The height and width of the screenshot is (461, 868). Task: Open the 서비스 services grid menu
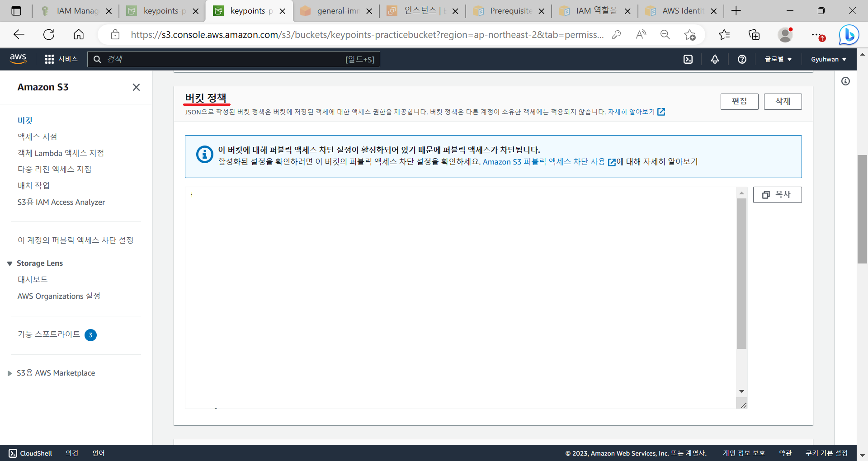pyautogui.click(x=61, y=59)
